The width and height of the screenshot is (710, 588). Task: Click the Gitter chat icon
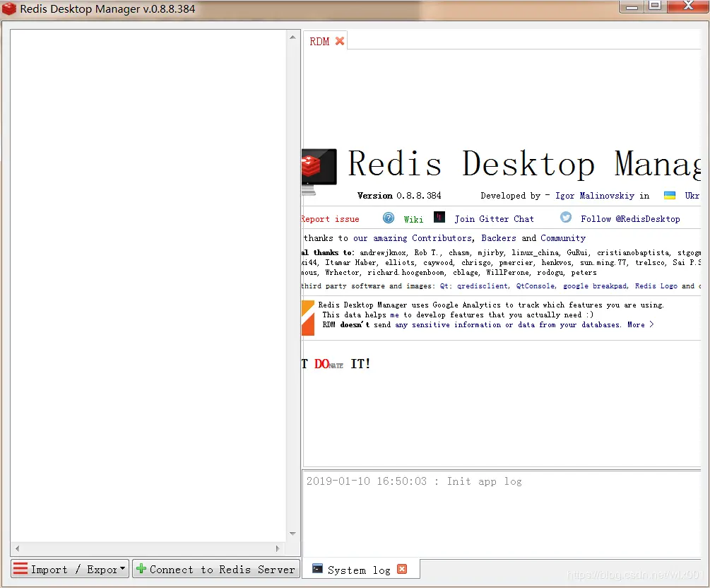click(x=439, y=218)
